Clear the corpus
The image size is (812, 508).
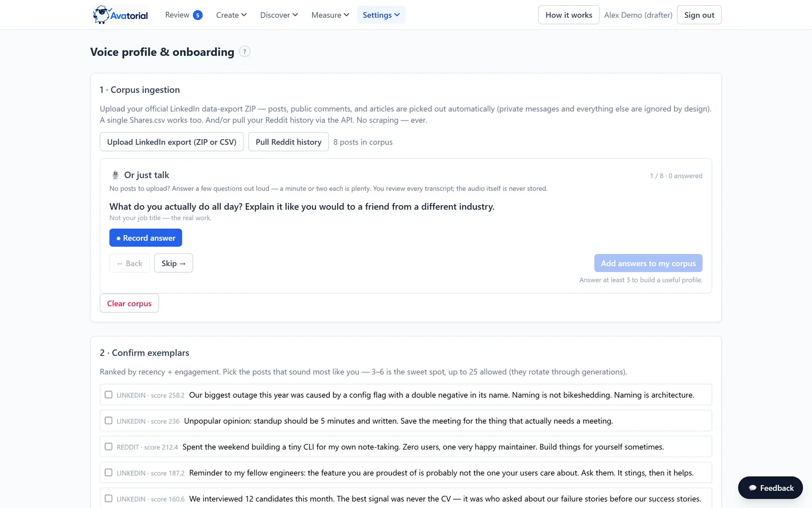click(129, 303)
